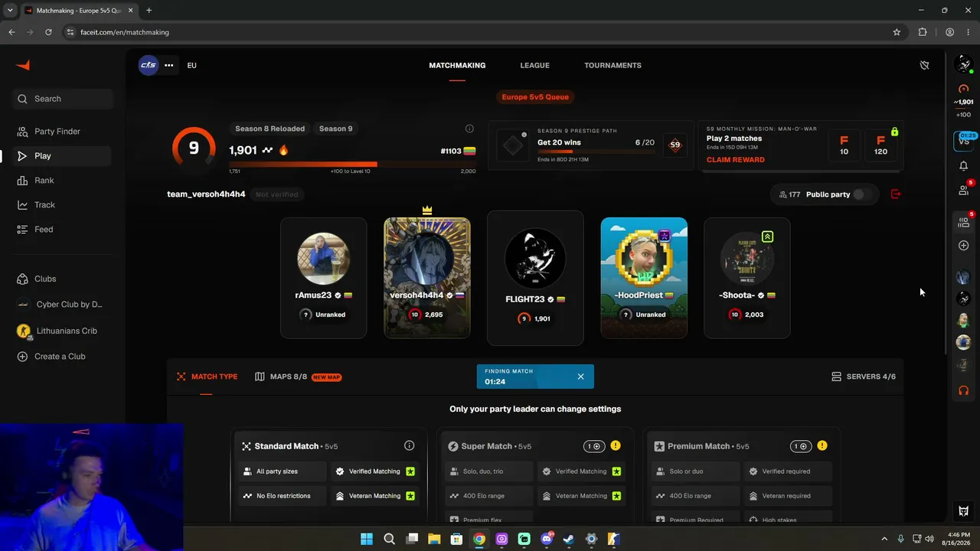Open the Windows Start menu
The width and height of the screenshot is (980, 551).
(x=367, y=539)
